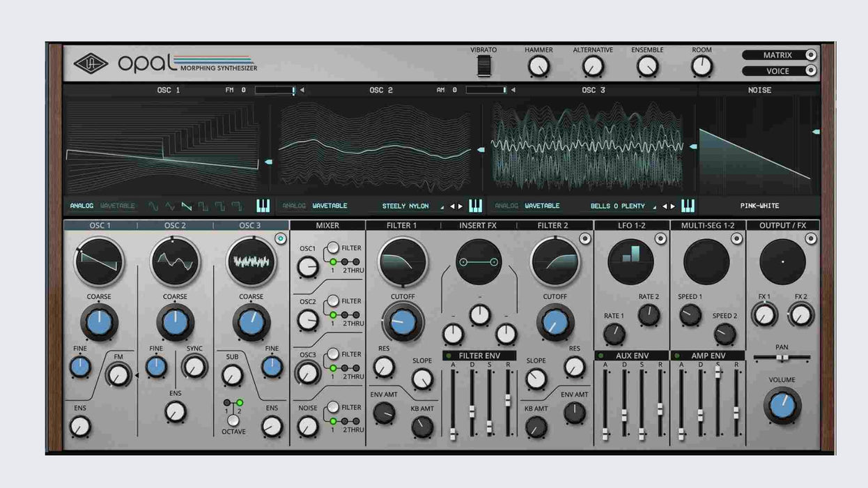This screenshot has width=868, height=488.
Task: Click the Volume knob
Action: pyautogui.click(x=782, y=405)
